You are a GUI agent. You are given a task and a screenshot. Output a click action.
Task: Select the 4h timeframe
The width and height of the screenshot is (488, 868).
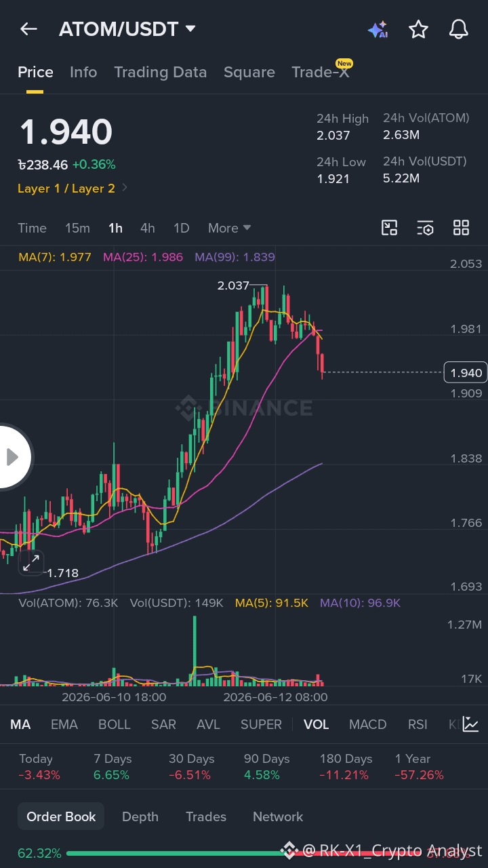point(147,228)
